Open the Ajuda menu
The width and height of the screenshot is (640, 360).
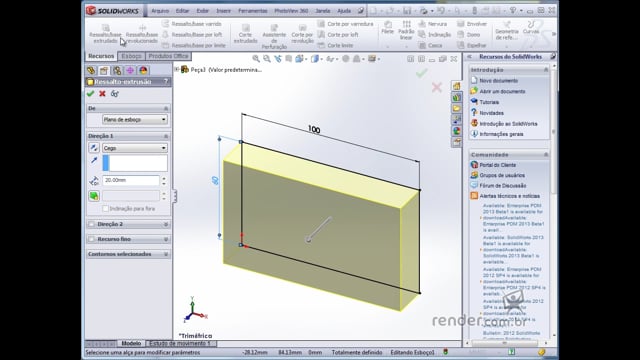click(344, 11)
